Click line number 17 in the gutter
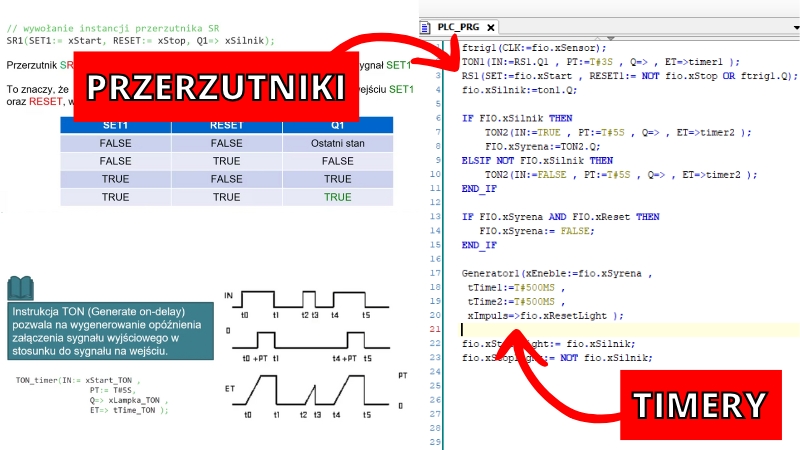The width and height of the screenshot is (800, 450). click(435, 273)
